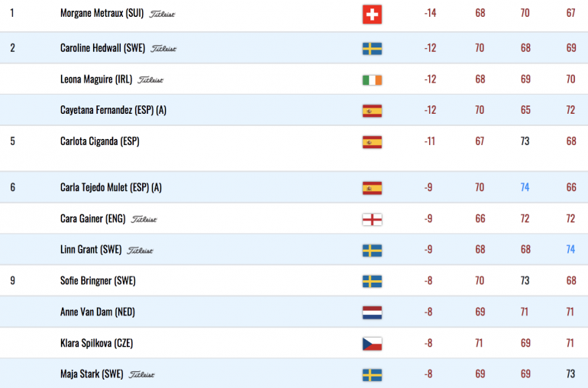Screen dimensions: 588x388
Task: Click Linn Grant's blue 74 round score
Action: tap(570, 249)
